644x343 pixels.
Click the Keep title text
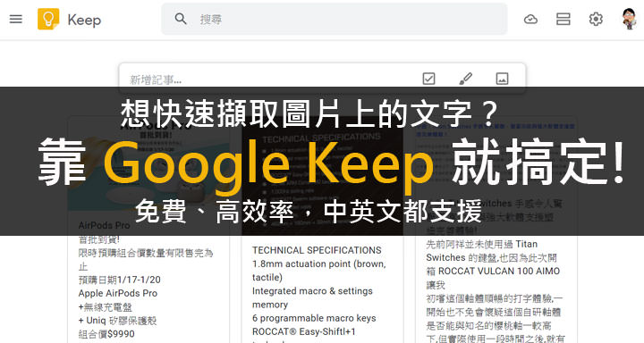point(84,20)
